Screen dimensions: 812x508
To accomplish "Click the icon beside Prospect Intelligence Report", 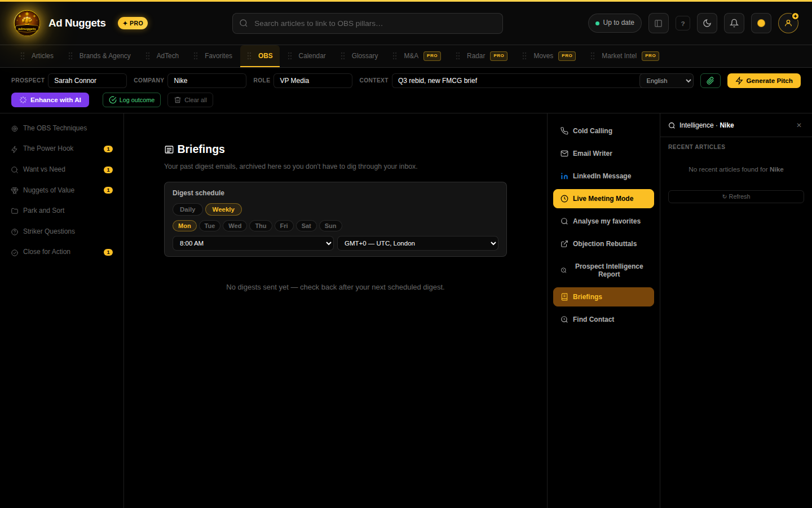I will tap(564, 270).
